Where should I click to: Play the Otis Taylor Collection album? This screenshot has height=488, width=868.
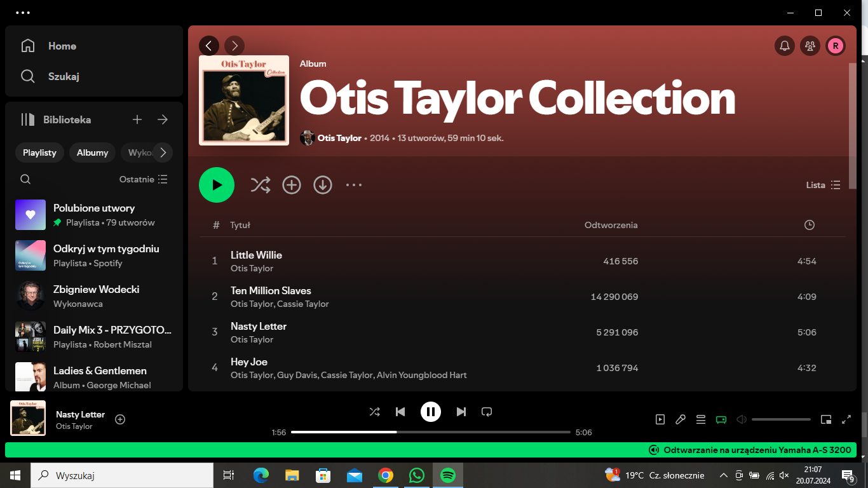click(x=217, y=185)
